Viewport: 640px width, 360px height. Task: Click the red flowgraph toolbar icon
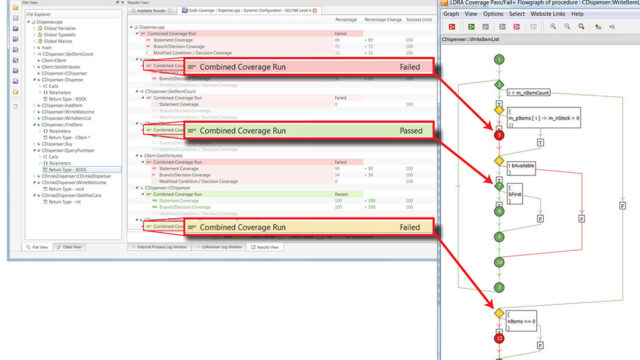[x=452, y=27]
